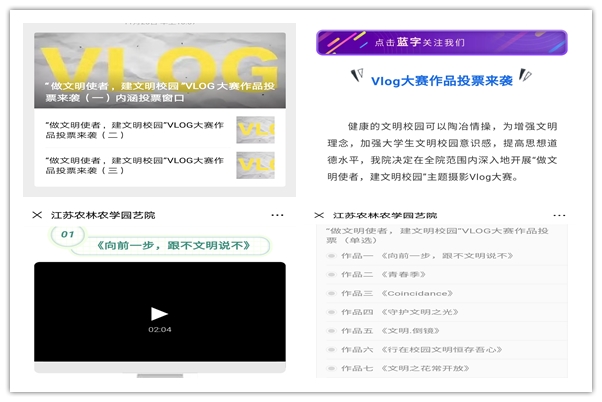Click left page title 江苏农林农学园艺院
The width and height of the screenshot is (602, 402).
tap(103, 215)
